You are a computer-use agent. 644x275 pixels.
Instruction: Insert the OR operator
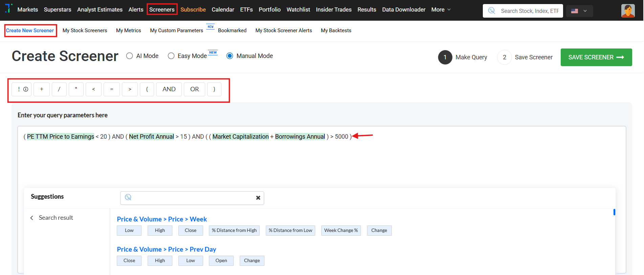(194, 89)
